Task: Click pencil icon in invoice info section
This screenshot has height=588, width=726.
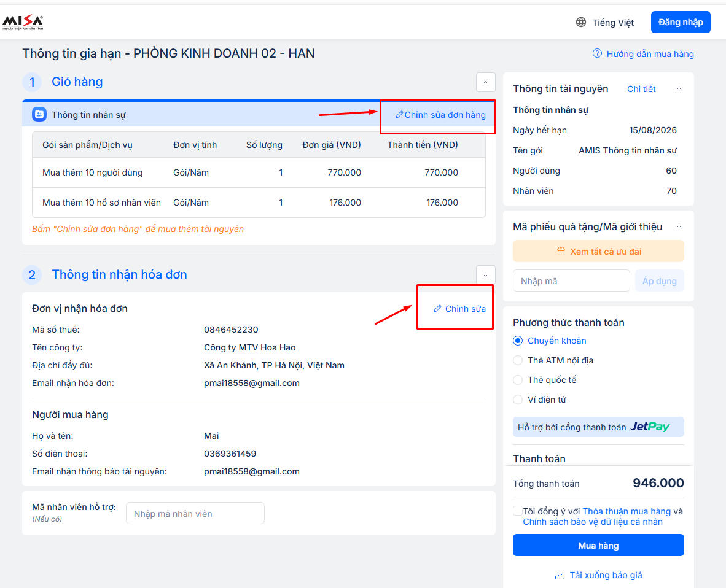Action: click(x=437, y=309)
